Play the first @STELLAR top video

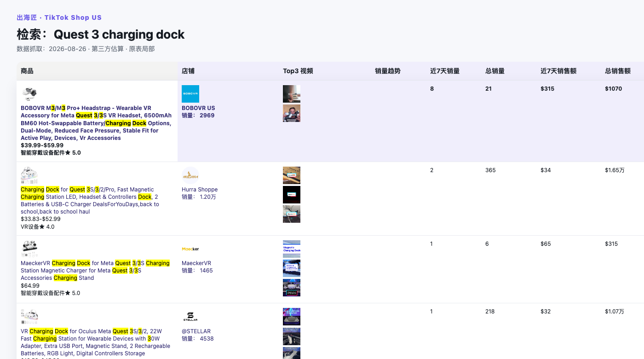coord(292,317)
